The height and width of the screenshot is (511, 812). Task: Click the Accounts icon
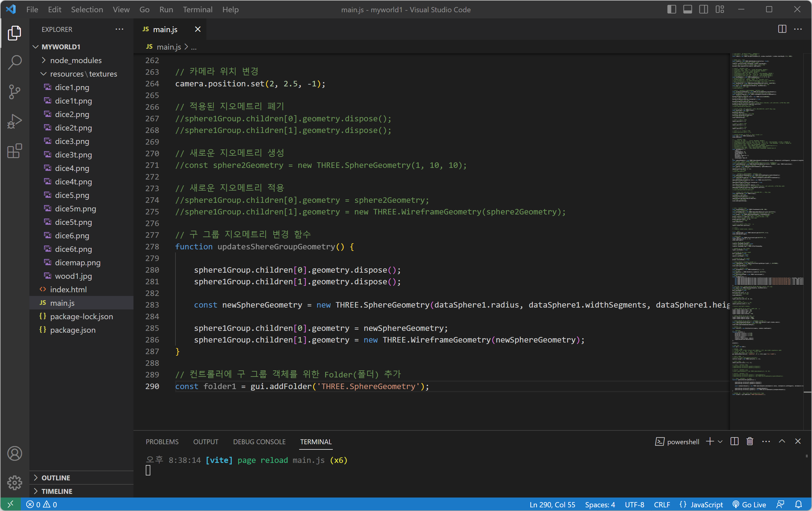(14, 453)
